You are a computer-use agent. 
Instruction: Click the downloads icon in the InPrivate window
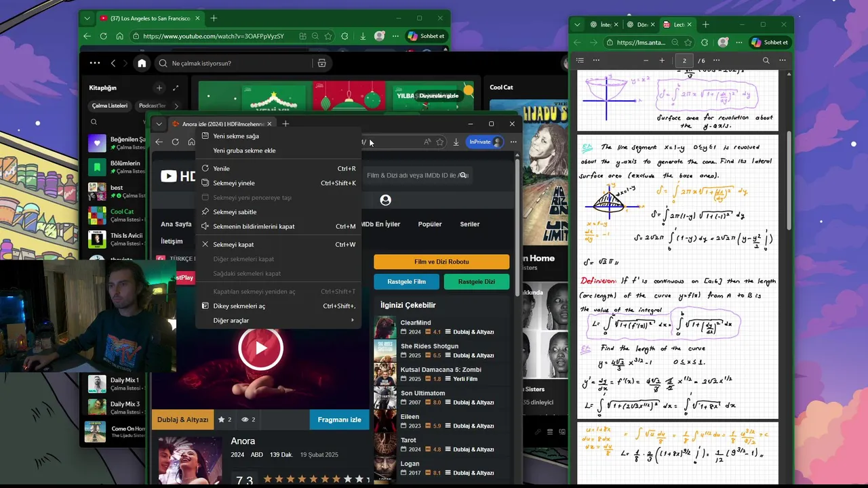coord(456,142)
